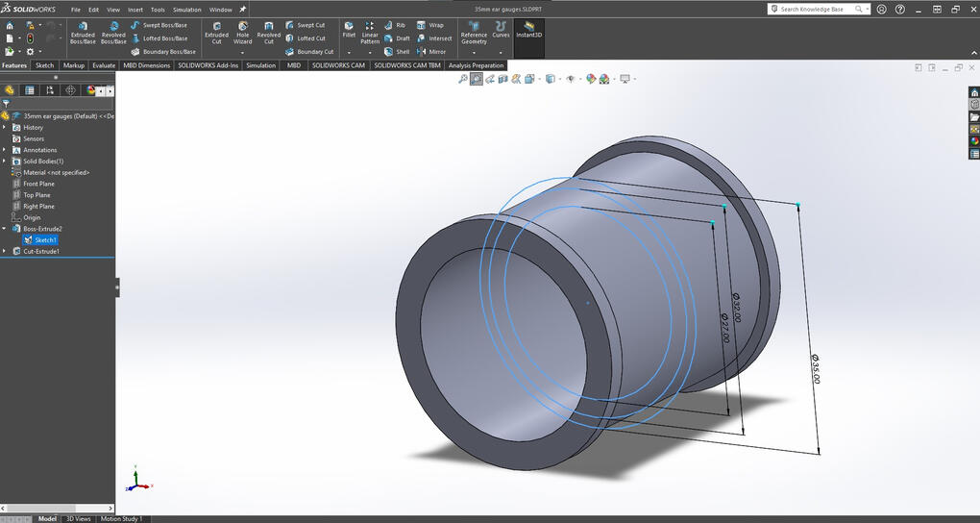Toggle the feature tree filter icon
Screen dimensions: 980x523
click(x=7, y=103)
